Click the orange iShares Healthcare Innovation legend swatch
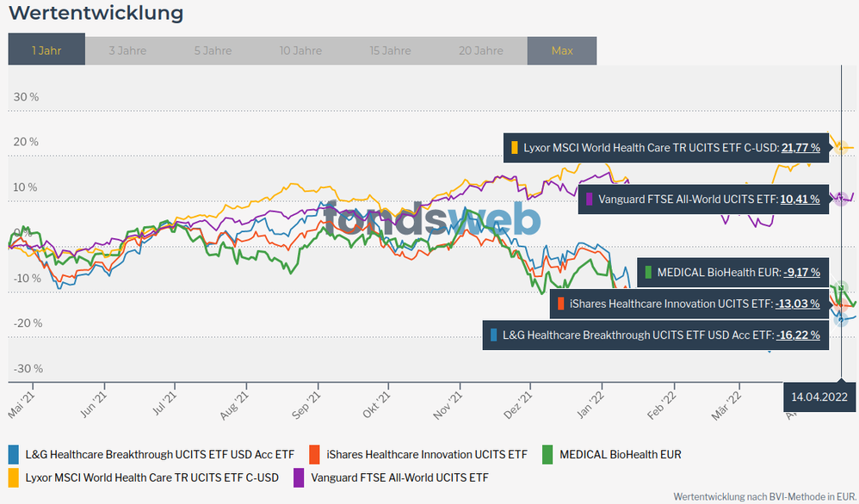Image resolution: width=859 pixels, height=504 pixels. click(x=314, y=454)
